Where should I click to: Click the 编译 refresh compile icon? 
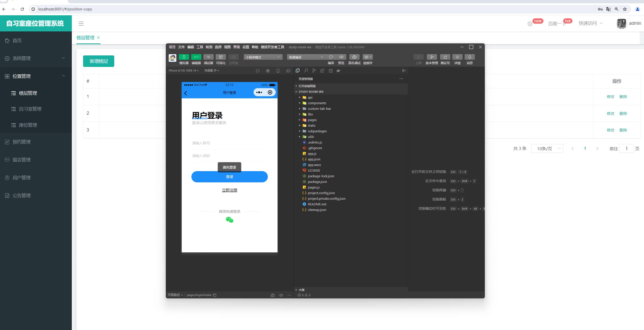coord(331,57)
